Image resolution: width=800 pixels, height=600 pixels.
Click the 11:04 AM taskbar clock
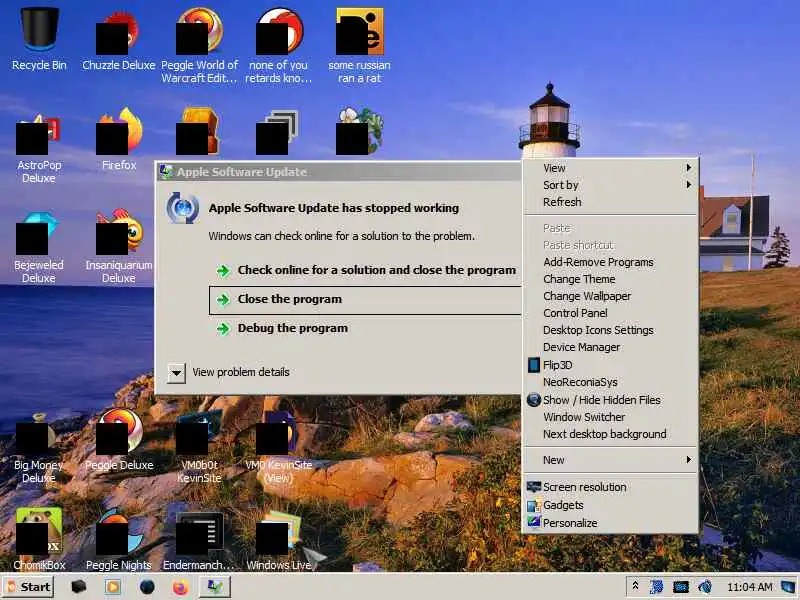[749, 587]
